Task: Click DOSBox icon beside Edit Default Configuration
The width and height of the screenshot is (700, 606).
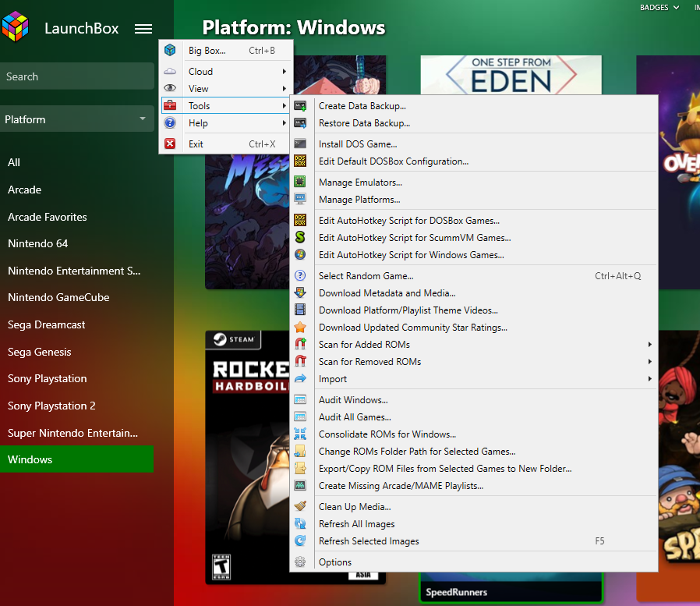Action: (x=300, y=161)
